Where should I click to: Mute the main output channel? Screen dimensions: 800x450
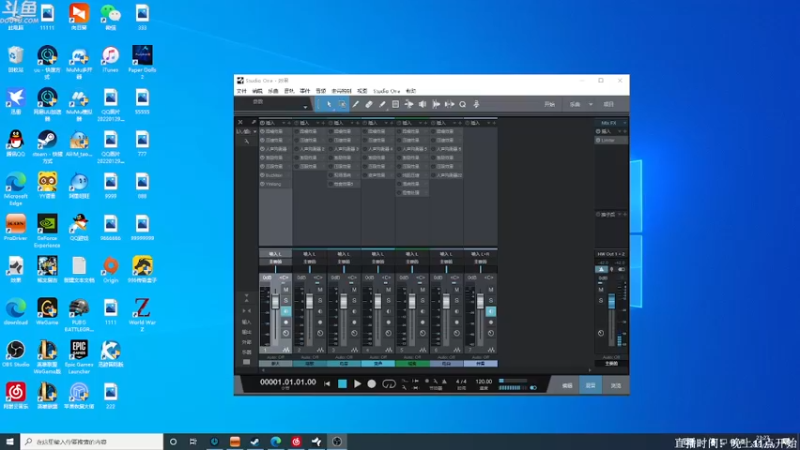pyautogui.click(x=601, y=290)
